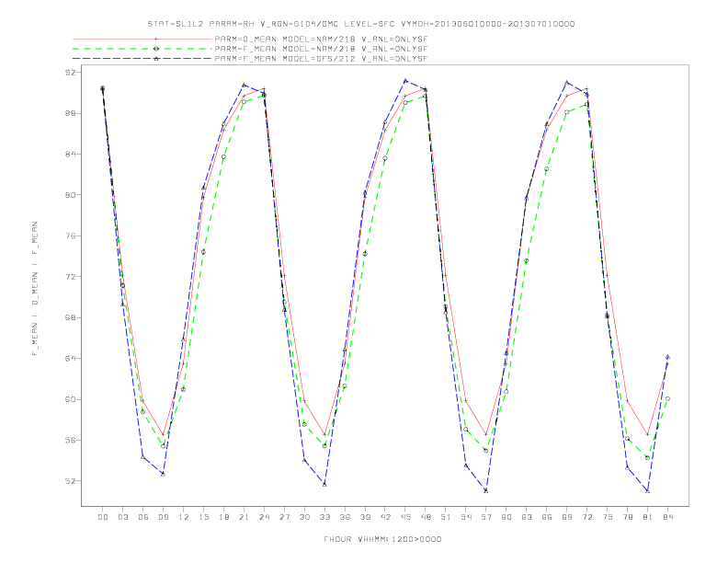The image size is (728, 563).
Task: Click the x-axis forecast hour label 33
Action: tap(324, 517)
